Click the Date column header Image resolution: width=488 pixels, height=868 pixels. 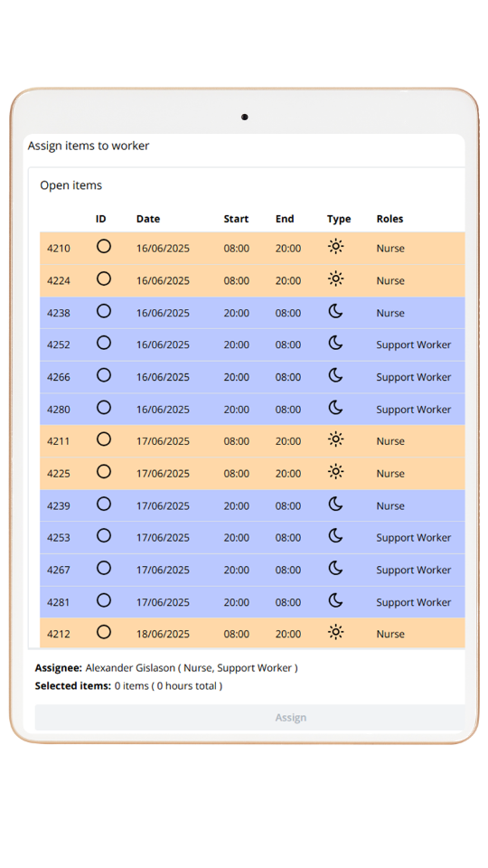coord(147,219)
